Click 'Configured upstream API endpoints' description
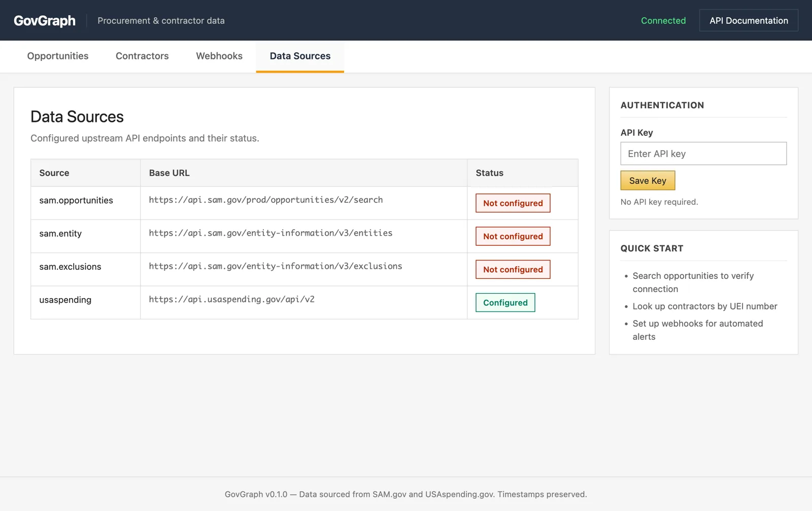Viewport: 812px width, 511px height. pos(145,138)
